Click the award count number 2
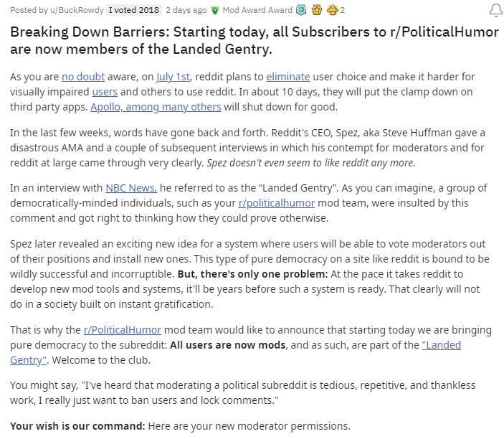The height and width of the screenshot is (439, 504). click(x=343, y=11)
